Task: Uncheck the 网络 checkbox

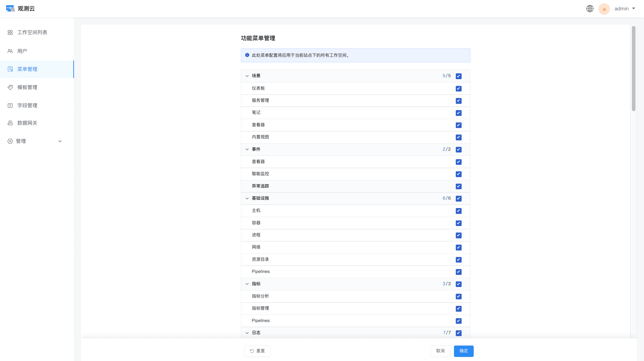Action: coord(458,248)
